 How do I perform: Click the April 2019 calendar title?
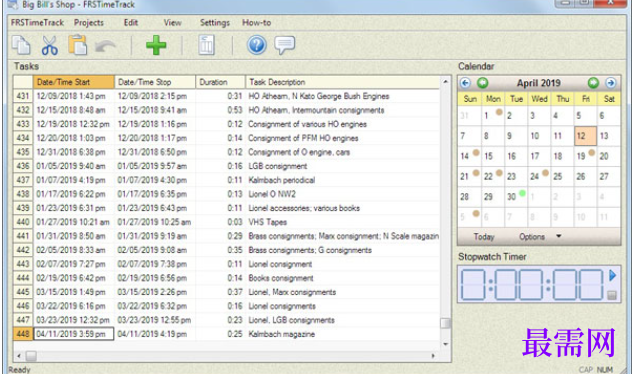coord(539,83)
